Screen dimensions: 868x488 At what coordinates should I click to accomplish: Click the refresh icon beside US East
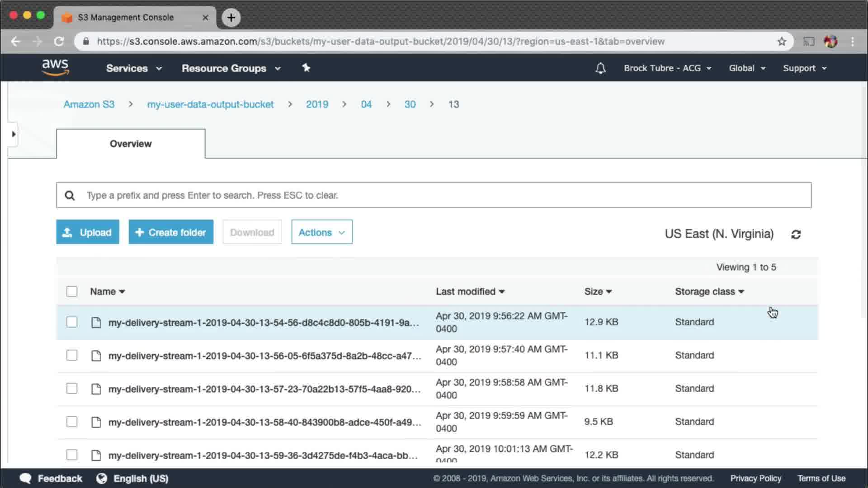point(796,235)
